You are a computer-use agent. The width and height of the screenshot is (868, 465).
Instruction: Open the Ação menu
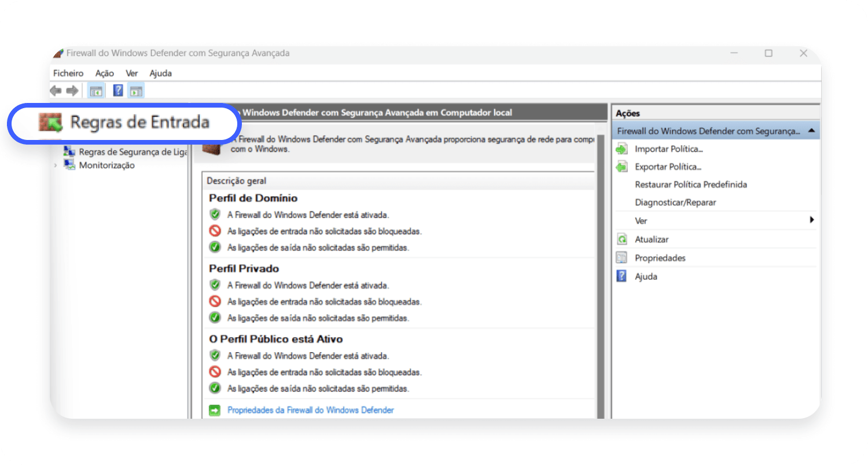click(x=105, y=73)
